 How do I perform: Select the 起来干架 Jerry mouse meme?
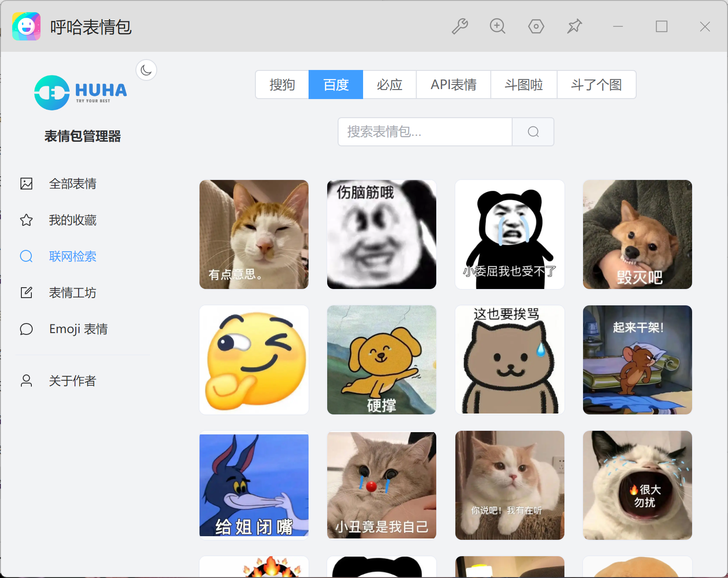(638, 360)
